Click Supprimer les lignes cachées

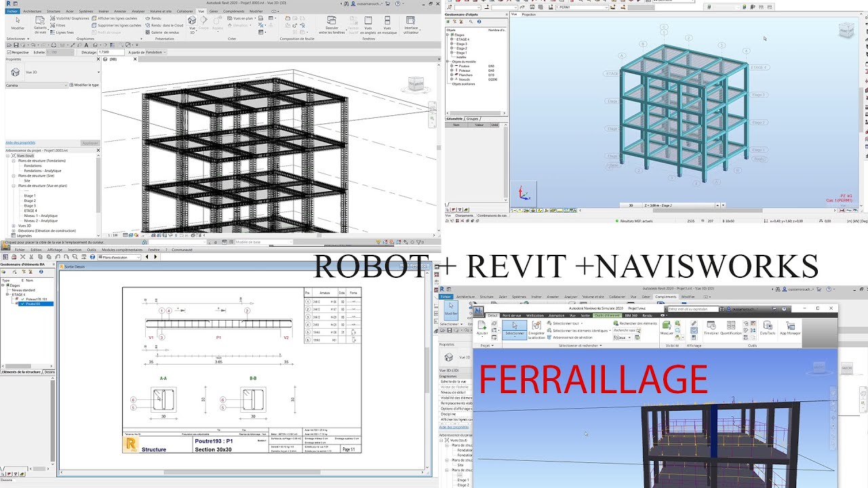click(117, 25)
